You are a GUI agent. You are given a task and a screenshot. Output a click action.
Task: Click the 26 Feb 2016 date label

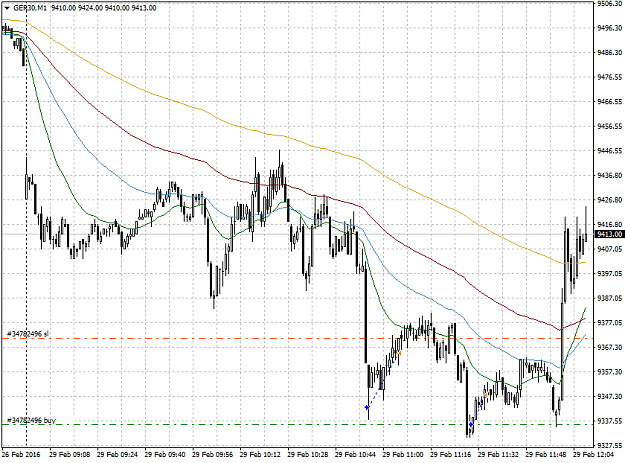coord(21,454)
